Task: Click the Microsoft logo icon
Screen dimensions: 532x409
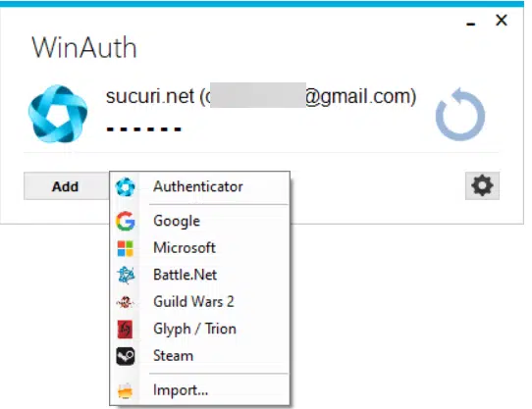Action: (x=126, y=248)
